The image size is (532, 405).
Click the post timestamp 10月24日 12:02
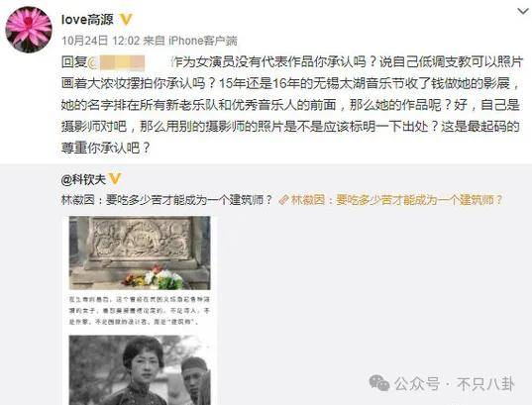tap(101, 41)
